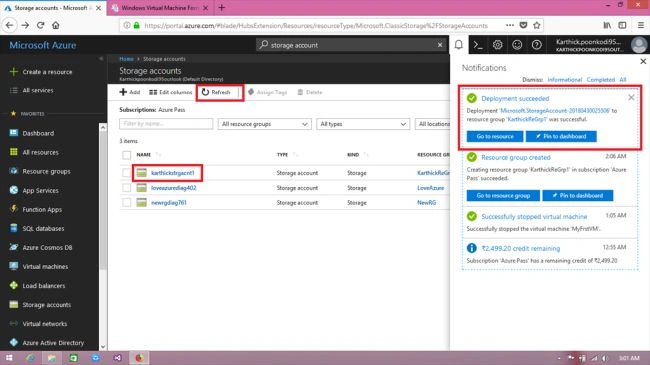650x365 pixels.
Task: Open LoveAzure resource group link
Action: click(x=430, y=188)
